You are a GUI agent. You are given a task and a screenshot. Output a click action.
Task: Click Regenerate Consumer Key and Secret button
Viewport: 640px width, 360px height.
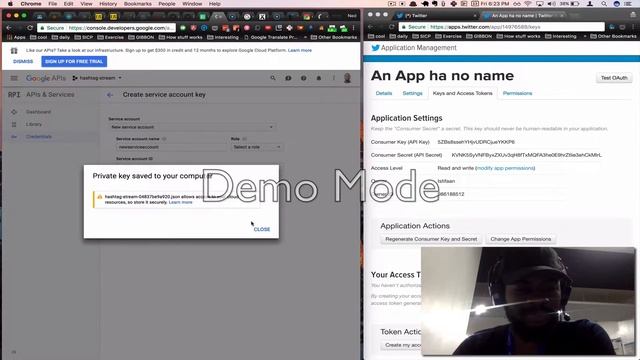[431, 239]
